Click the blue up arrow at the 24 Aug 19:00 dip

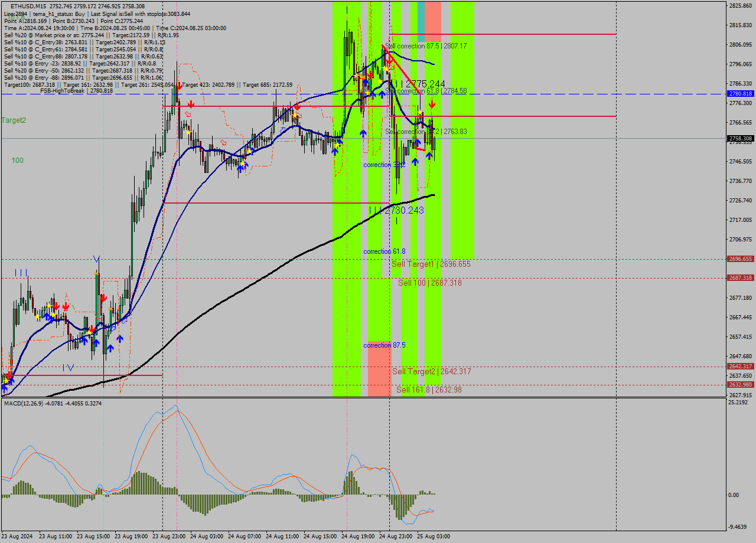(x=363, y=133)
